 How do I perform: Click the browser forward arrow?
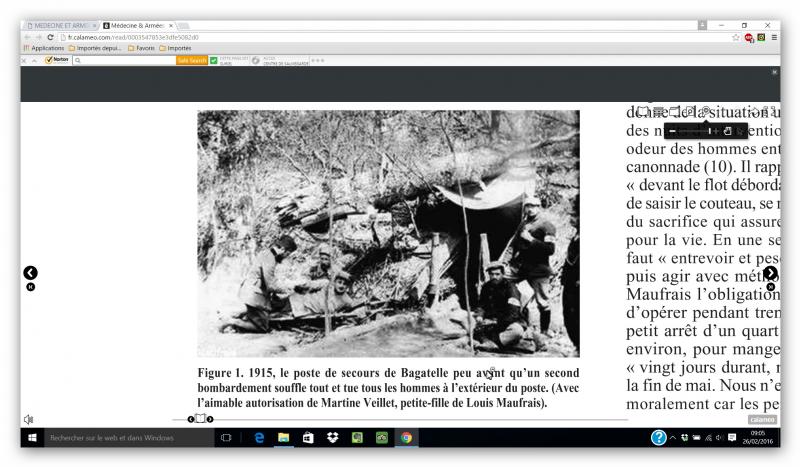[39, 37]
